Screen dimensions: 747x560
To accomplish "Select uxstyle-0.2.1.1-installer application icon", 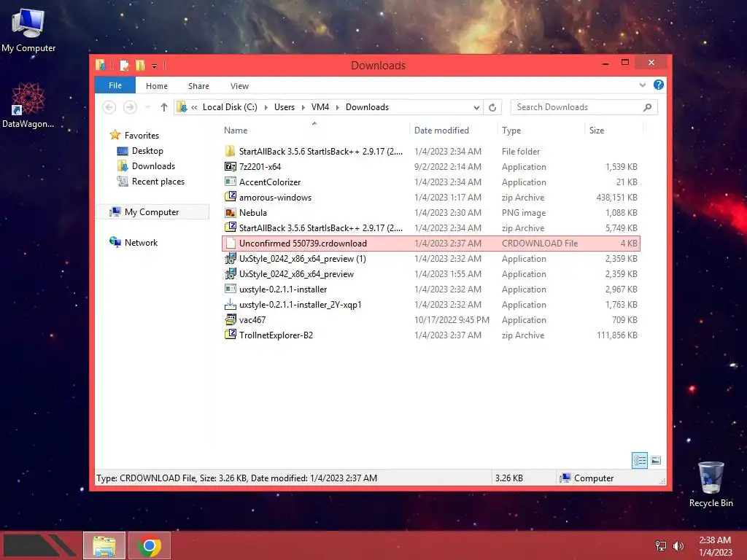I will pos(230,289).
